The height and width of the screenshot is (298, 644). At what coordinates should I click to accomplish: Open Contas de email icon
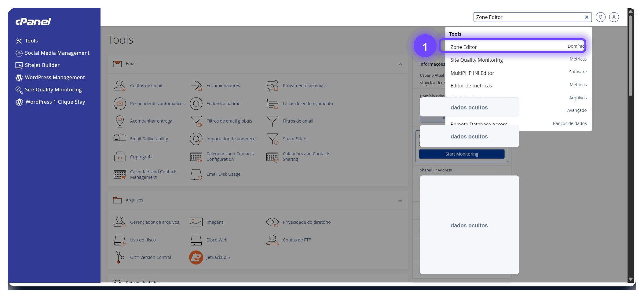pos(119,86)
